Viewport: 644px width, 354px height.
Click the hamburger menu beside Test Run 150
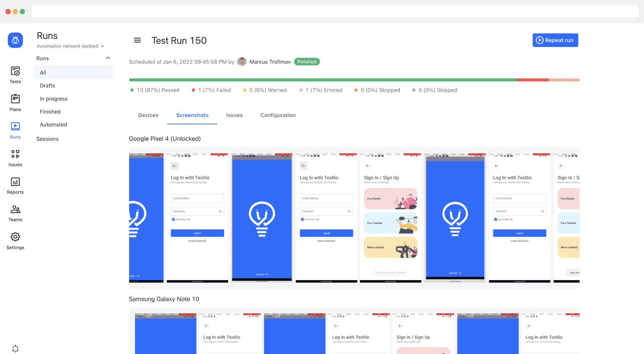pos(137,40)
